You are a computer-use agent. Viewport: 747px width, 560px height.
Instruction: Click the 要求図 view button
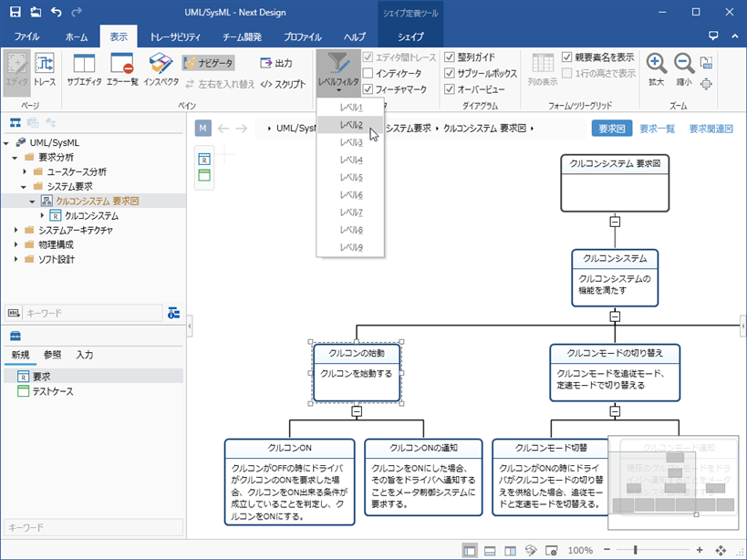pos(611,129)
